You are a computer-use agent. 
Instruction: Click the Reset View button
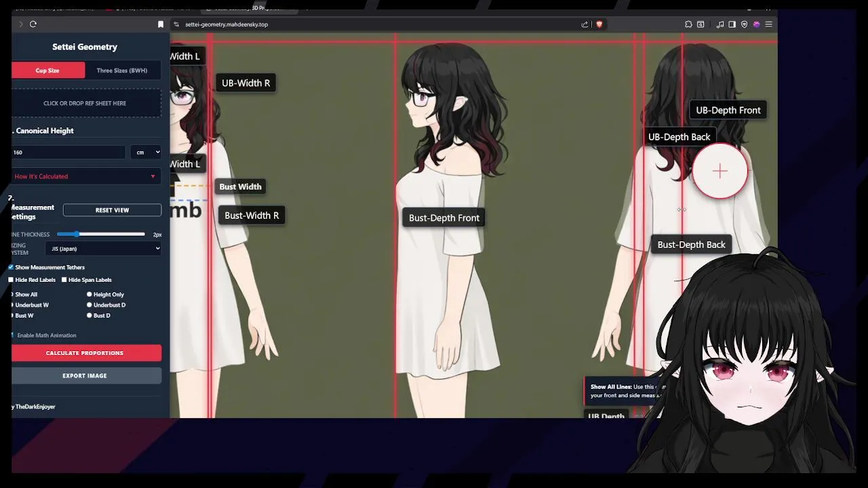[112, 210]
